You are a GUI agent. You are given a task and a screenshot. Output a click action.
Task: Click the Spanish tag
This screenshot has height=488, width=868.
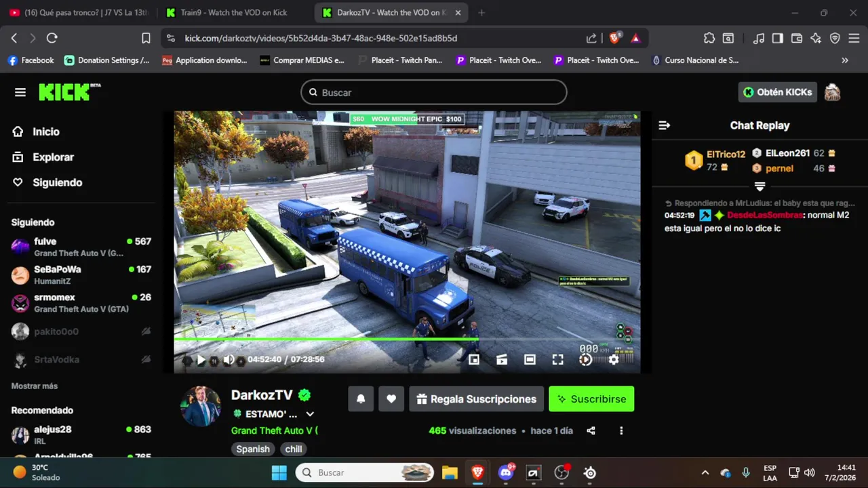click(x=253, y=449)
